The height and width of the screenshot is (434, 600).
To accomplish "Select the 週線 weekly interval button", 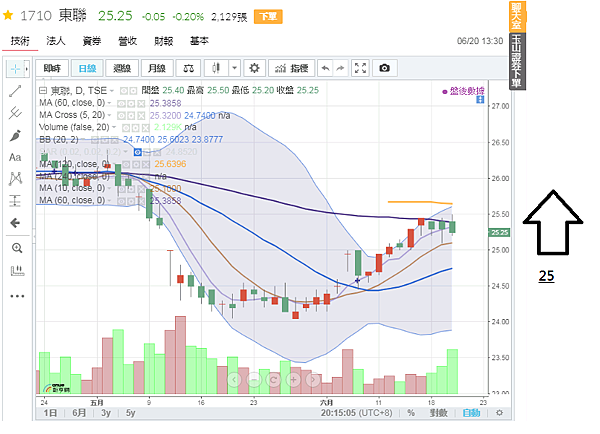I will [122, 69].
